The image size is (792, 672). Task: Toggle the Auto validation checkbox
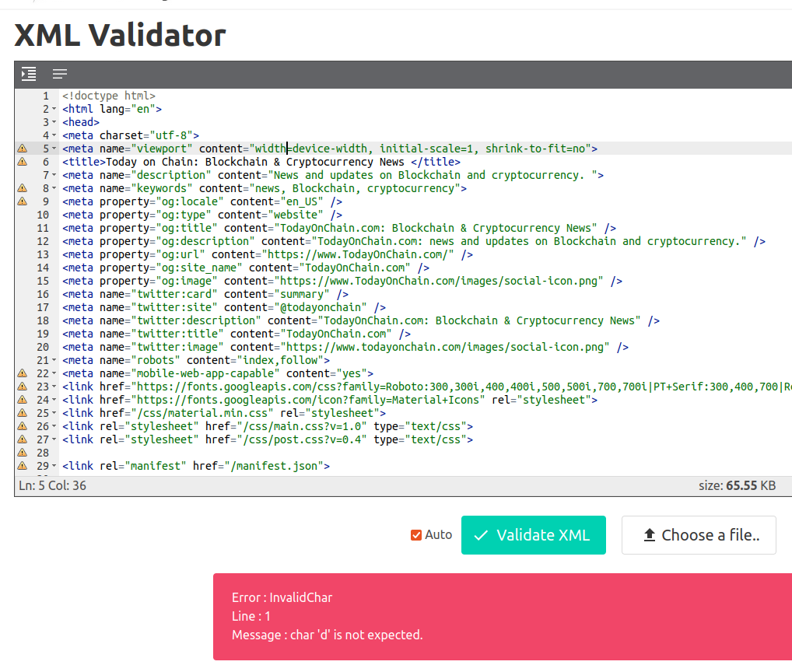(x=416, y=535)
